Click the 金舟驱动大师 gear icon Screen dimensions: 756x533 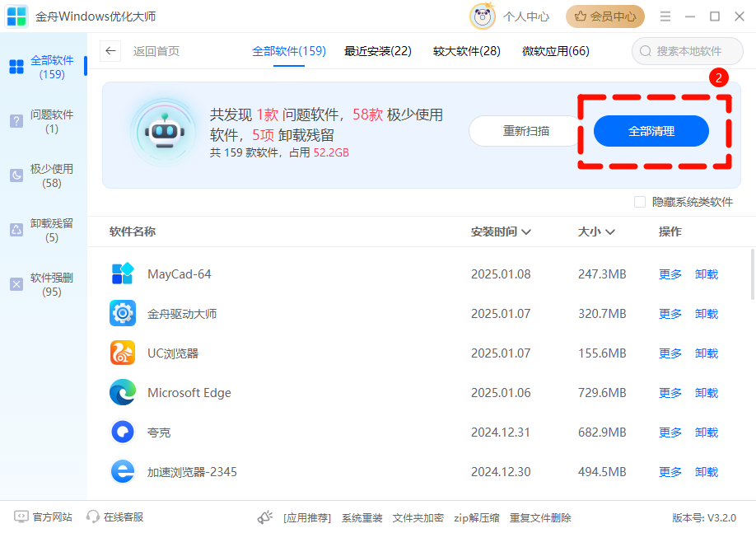[123, 313]
